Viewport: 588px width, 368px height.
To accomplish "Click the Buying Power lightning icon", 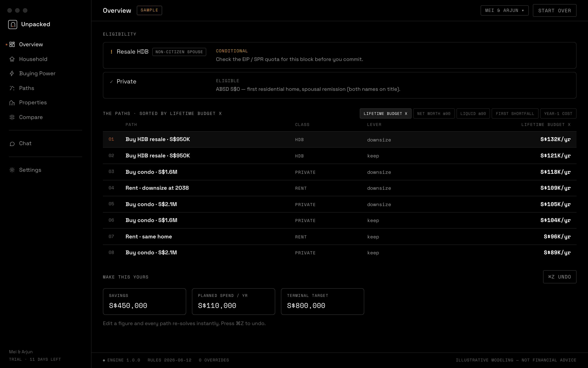I will [12, 73].
